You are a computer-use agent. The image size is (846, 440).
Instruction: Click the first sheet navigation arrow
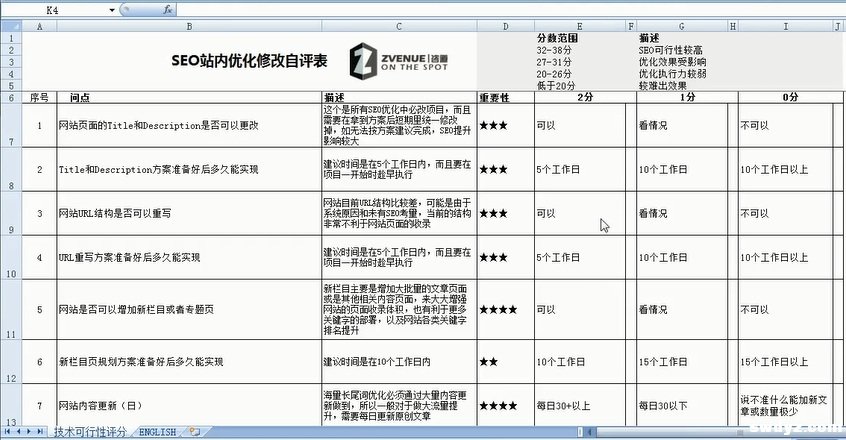pyautogui.click(x=7, y=432)
